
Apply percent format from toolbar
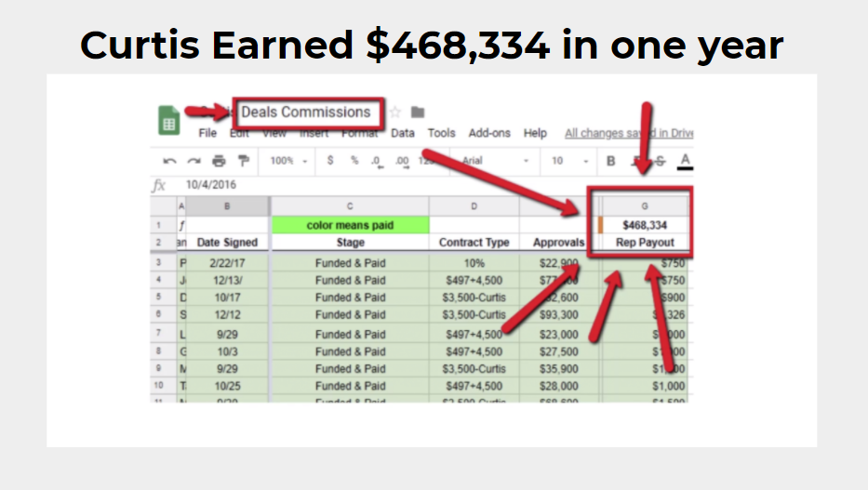(x=354, y=161)
